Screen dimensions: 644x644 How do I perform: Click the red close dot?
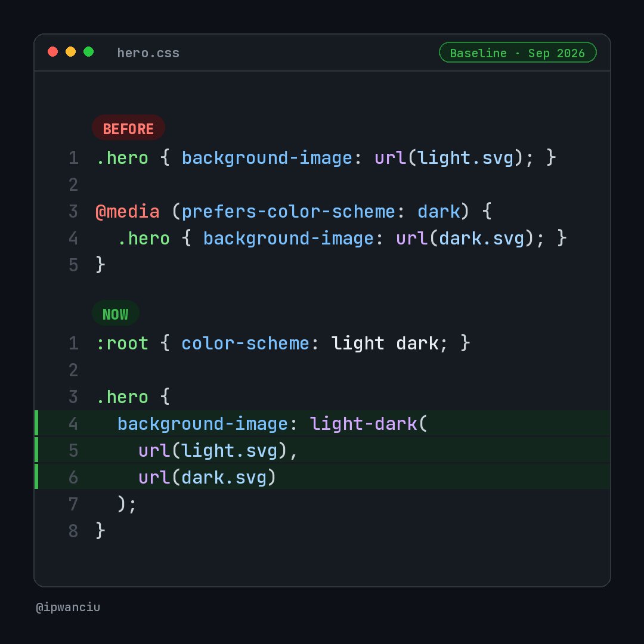(52, 52)
